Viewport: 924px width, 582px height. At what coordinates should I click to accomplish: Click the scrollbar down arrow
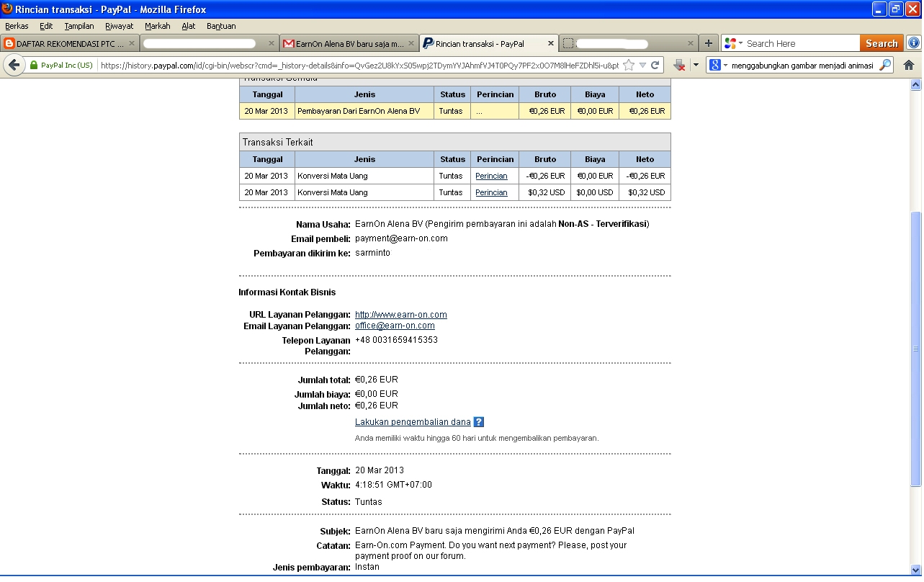[x=916, y=569]
